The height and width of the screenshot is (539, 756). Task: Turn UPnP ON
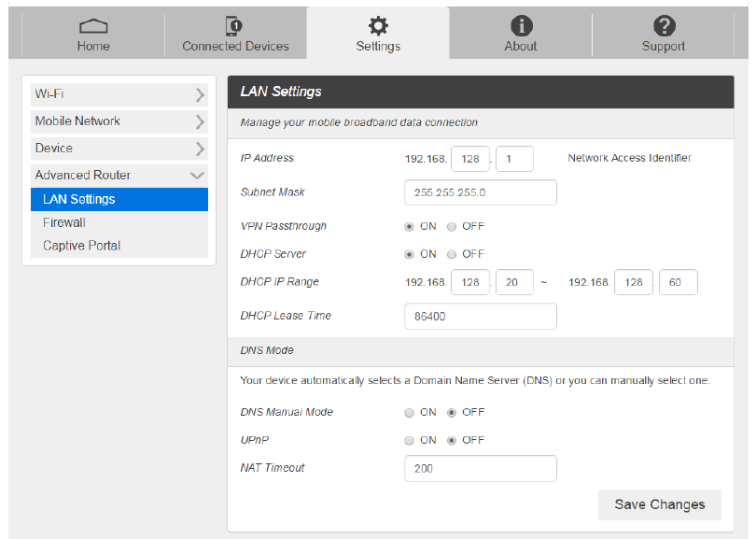click(x=409, y=440)
